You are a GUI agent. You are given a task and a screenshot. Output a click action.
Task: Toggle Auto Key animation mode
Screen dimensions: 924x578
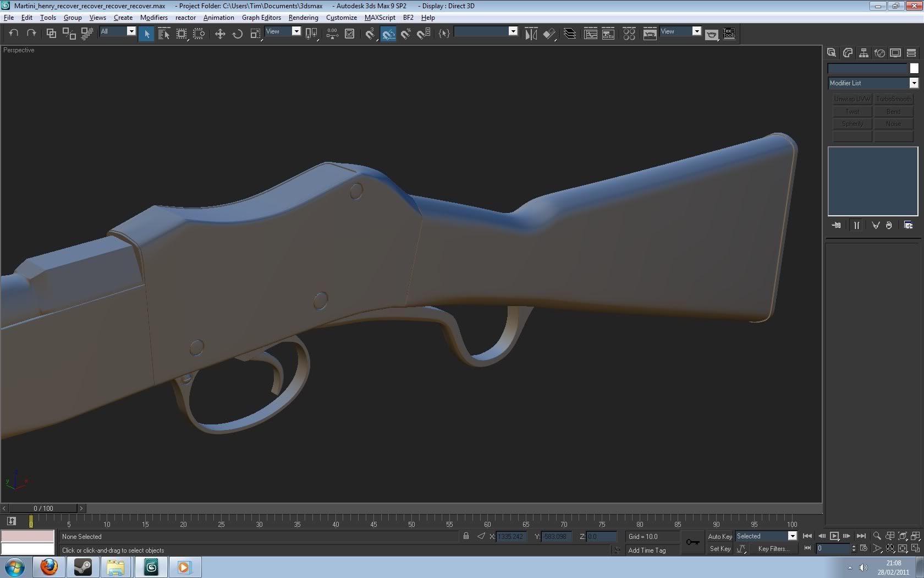point(719,536)
